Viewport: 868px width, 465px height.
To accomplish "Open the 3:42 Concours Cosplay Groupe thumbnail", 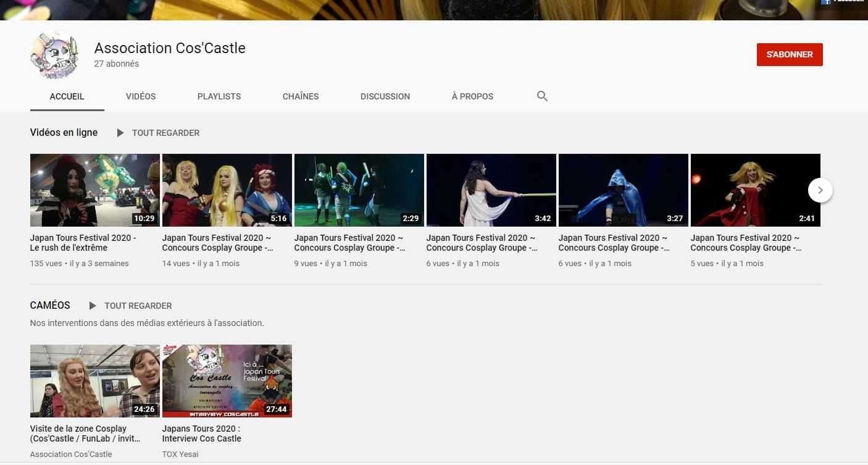I will tap(491, 190).
